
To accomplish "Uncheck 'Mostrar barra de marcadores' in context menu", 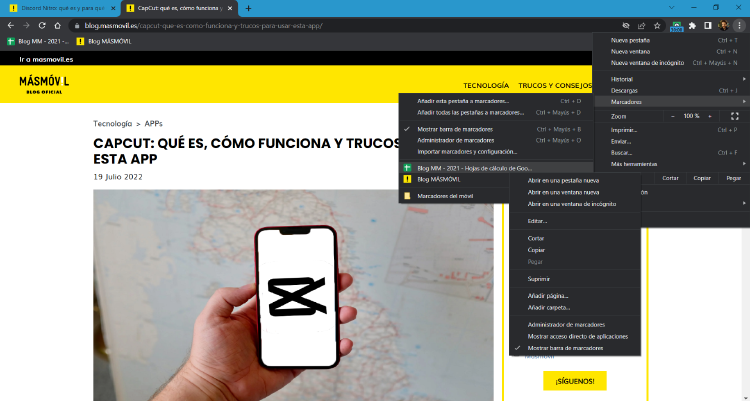I will (566, 347).
